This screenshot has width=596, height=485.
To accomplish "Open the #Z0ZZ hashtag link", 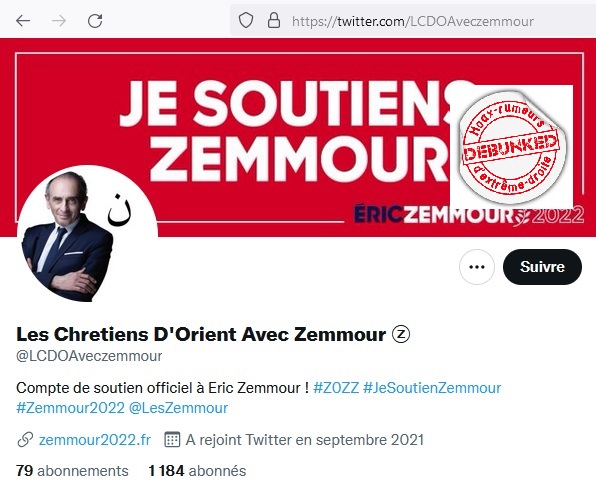I will click(336, 388).
